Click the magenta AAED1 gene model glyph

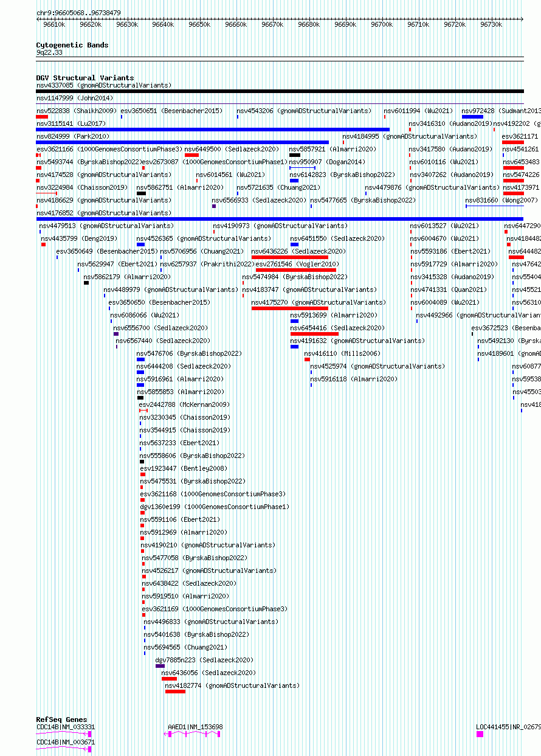tap(192, 734)
